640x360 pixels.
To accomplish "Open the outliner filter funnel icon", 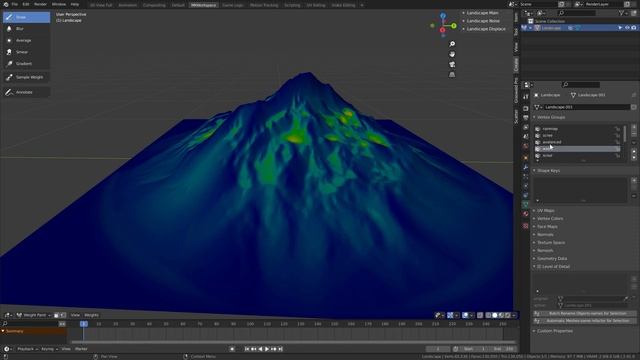I will click(622, 13).
